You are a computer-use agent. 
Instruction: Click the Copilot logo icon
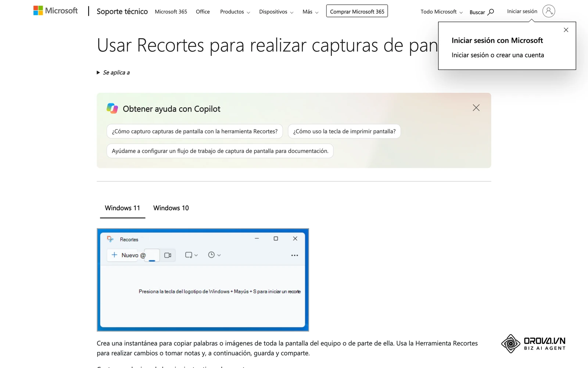pyautogui.click(x=112, y=109)
